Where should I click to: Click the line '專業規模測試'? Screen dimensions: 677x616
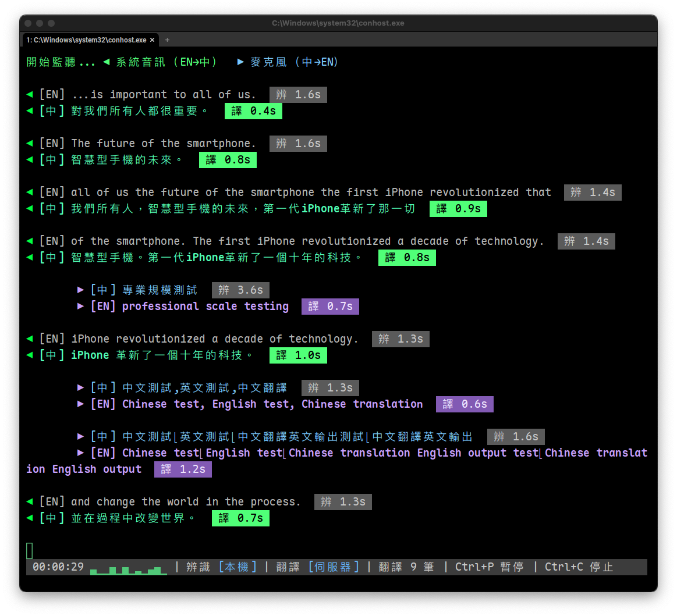(x=159, y=290)
